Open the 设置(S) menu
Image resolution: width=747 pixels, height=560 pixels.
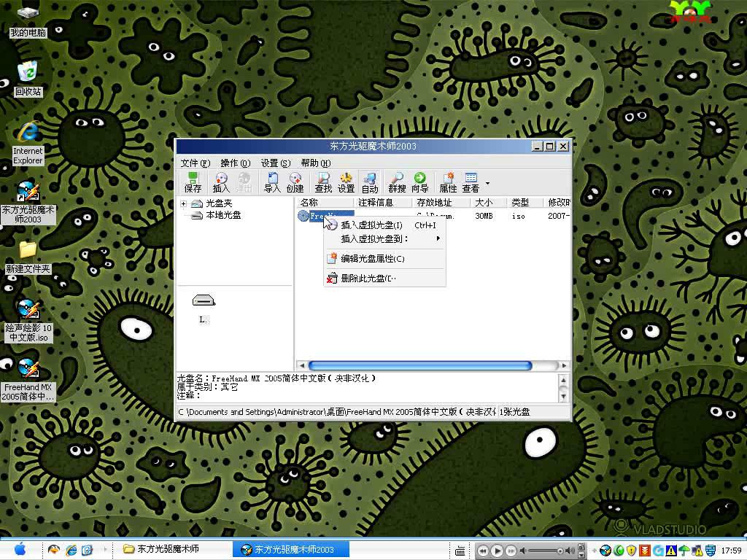coord(276,163)
